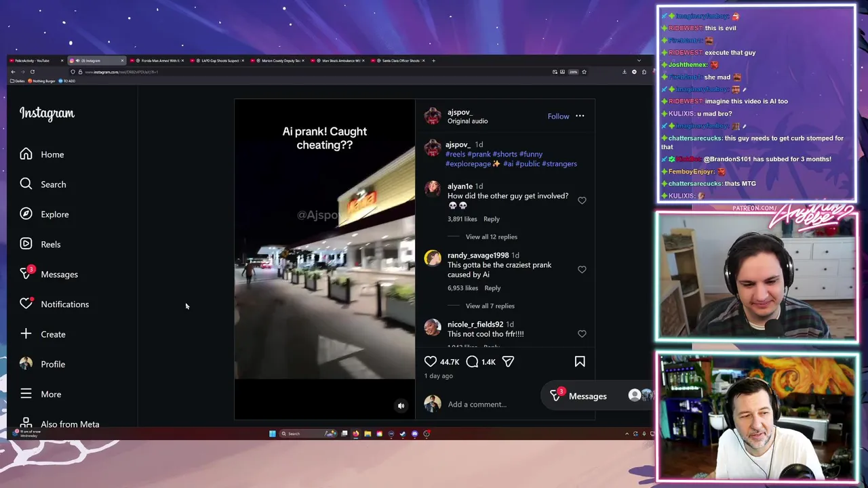View 6,953 likes on randy_savage1998's comment
868x488 pixels.
pos(462,288)
